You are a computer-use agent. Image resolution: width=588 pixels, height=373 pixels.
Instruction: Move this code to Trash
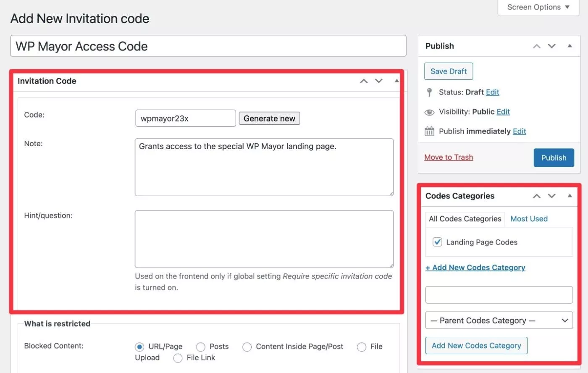449,157
